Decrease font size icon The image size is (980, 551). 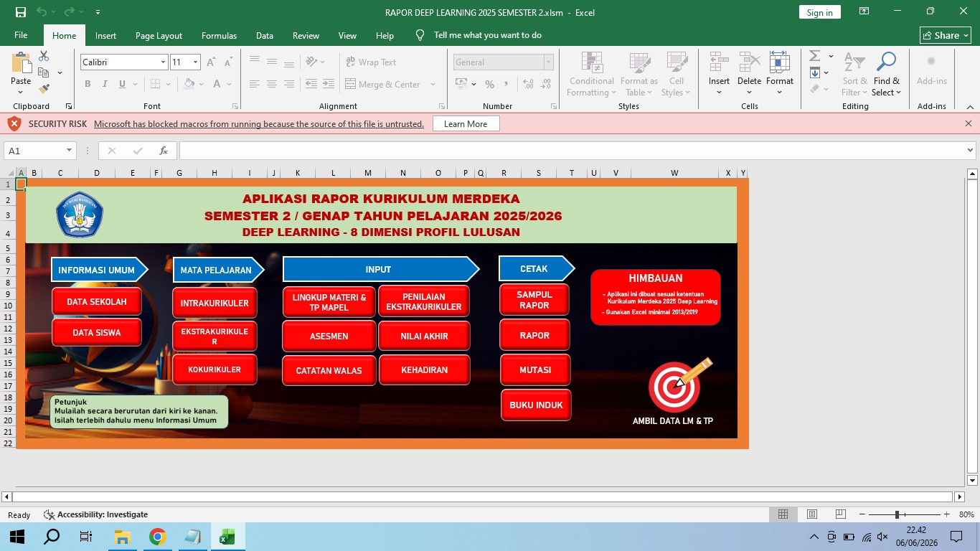tap(228, 62)
